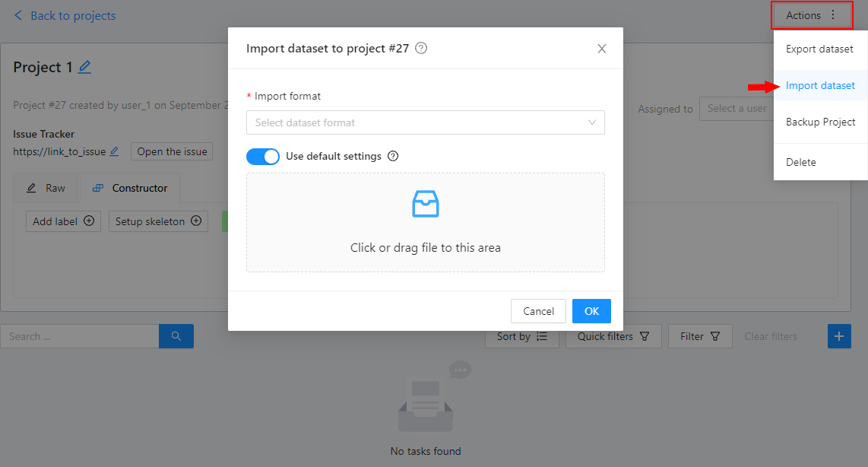Close the import dataset dialog with X
This screenshot has width=868, height=467.
pyautogui.click(x=601, y=49)
